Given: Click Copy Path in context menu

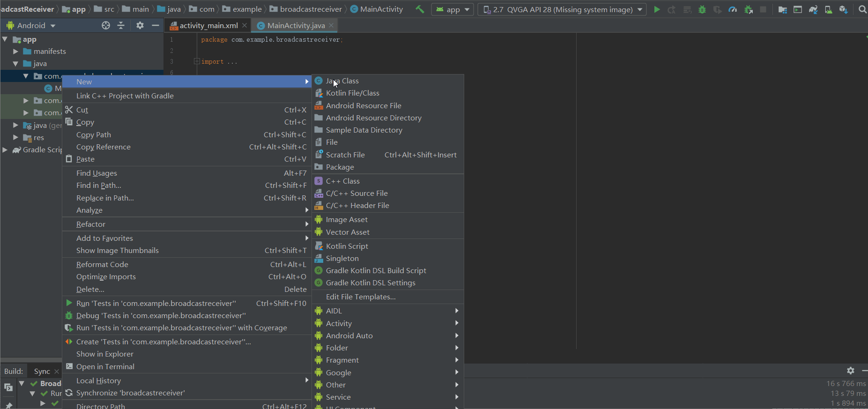Looking at the screenshot, I should pos(187,134).
